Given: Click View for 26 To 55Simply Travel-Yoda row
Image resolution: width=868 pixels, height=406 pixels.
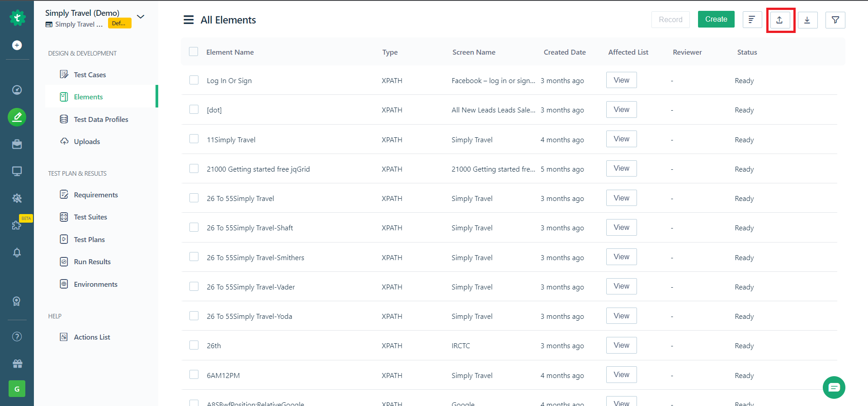Looking at the screenshot, I should (622, 316).
